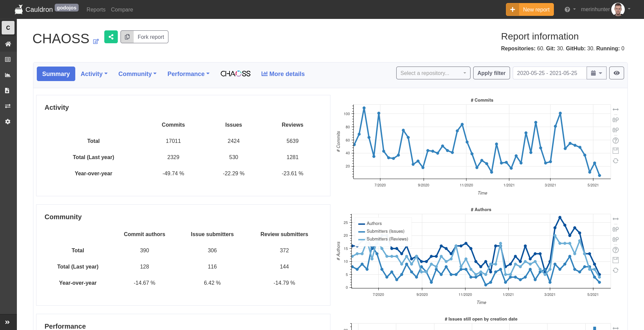Click the 2424 total issues value

click(234, 141)
